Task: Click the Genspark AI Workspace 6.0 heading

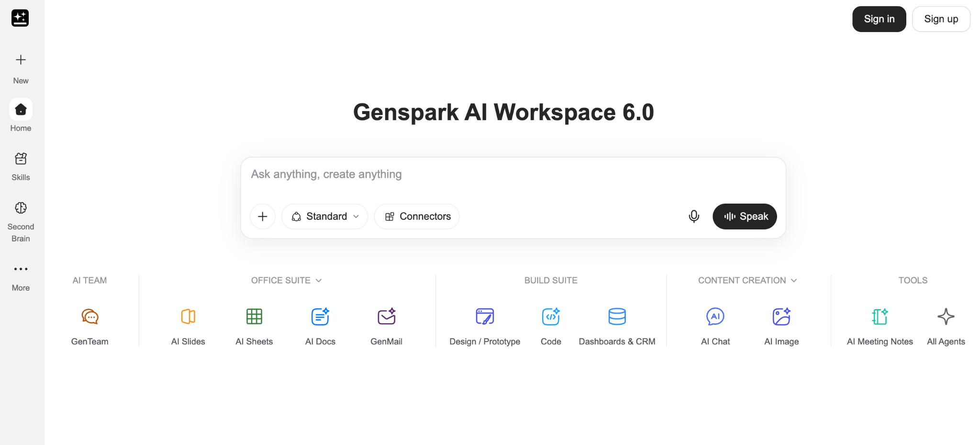Action: click(x=503, y=113)
